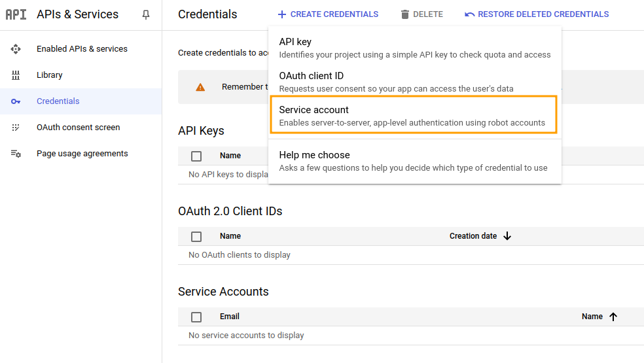Open Enabled APIs & services page

point(81,49)
